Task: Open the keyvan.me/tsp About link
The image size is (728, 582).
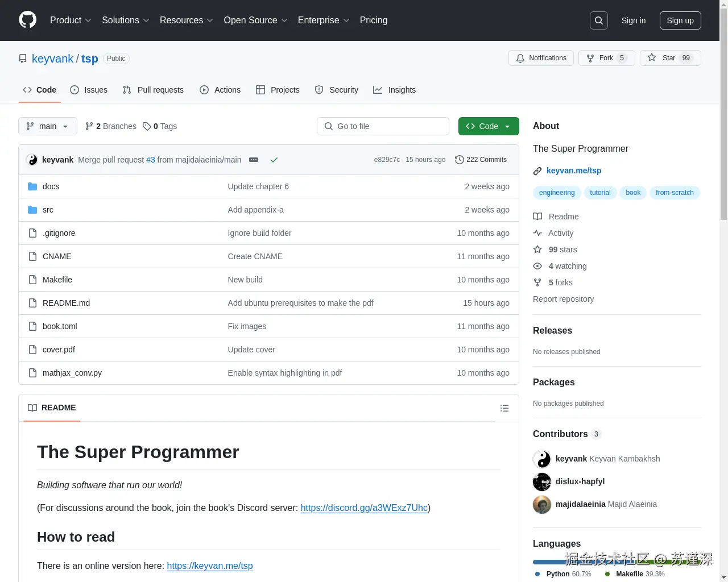Action: coord(574,171)
